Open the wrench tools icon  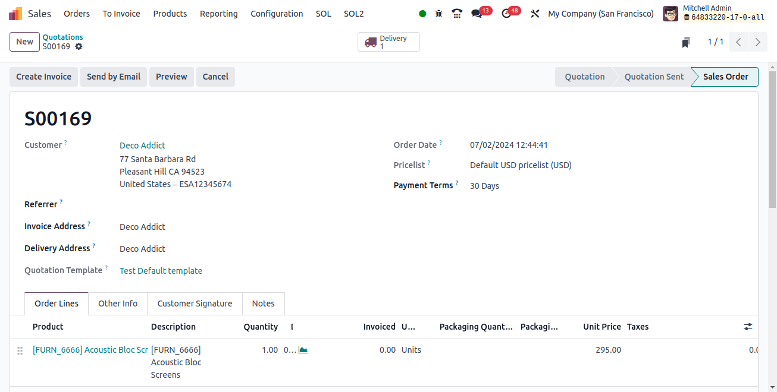click(x=534, y=14)
